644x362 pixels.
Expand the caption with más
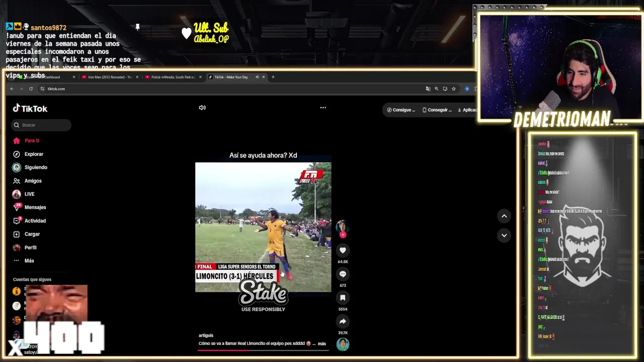[x=322, y=344]
